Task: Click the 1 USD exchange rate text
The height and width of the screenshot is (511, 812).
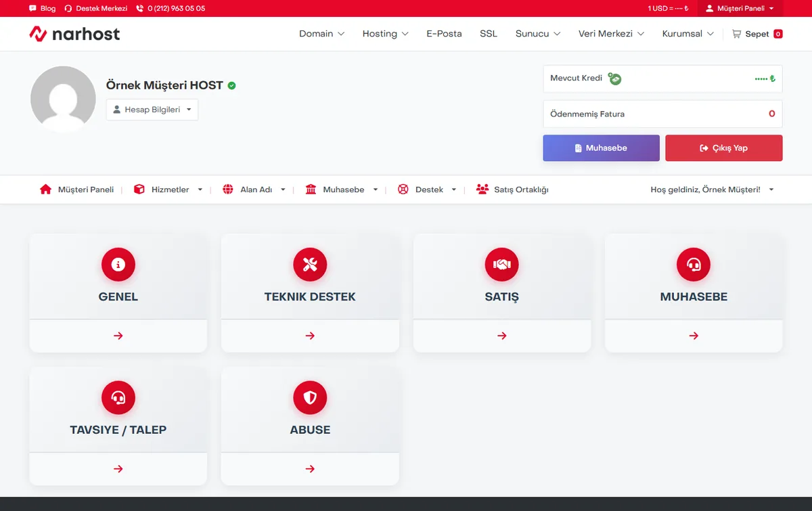Action: pos(668,9)
